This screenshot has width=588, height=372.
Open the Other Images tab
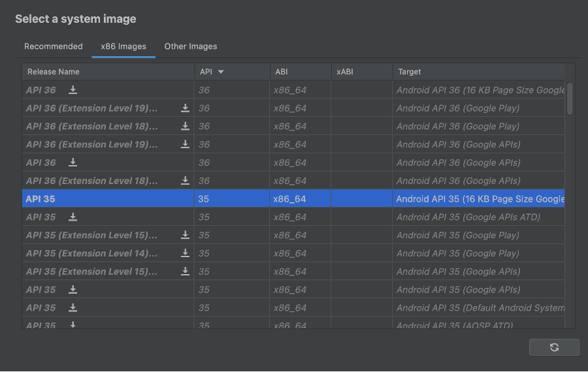[x=191, y=46]
